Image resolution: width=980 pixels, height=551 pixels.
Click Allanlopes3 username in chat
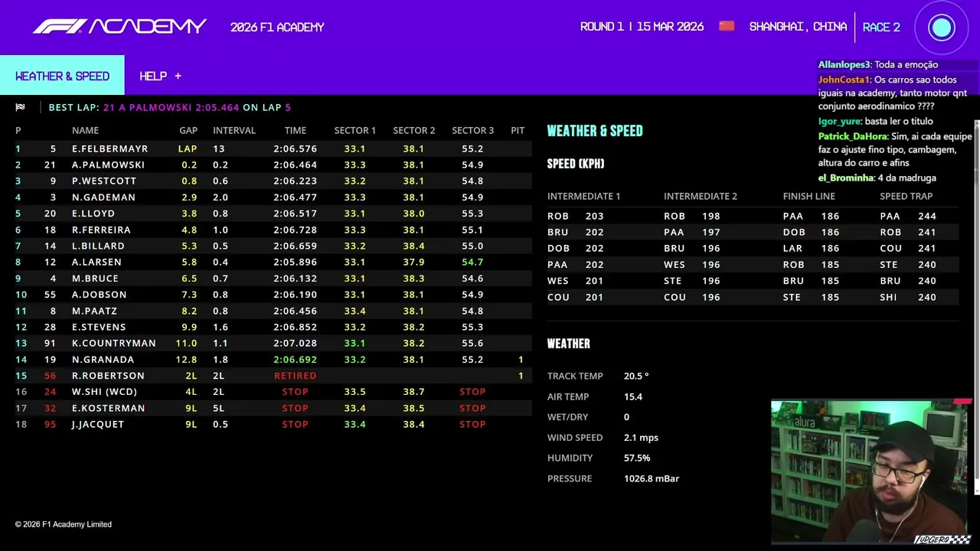[x=844, y=65]
